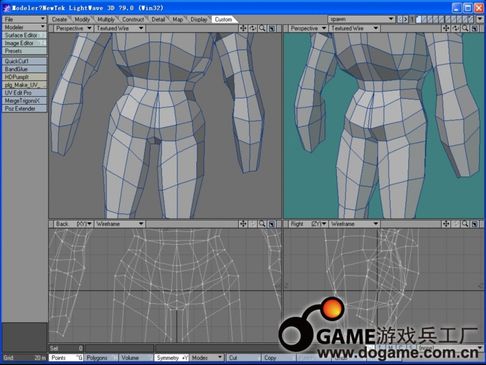Click the zoom magnifier in the Right viewport

point(465,224)
